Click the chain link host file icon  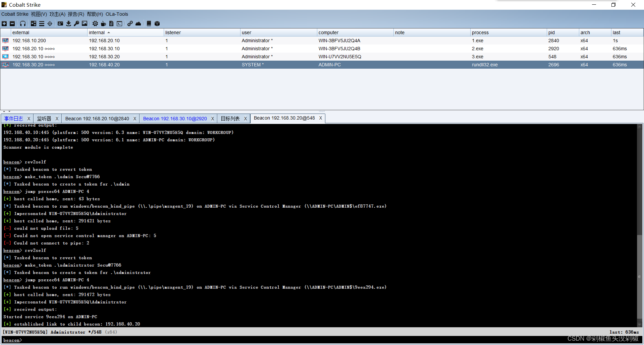(130, 23)
